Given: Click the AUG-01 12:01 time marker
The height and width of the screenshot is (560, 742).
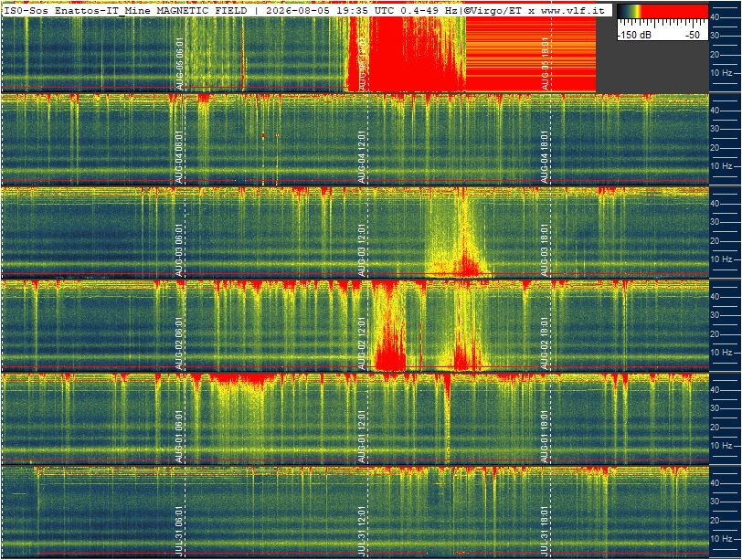Looking at the screenshot, I should 362,437.
